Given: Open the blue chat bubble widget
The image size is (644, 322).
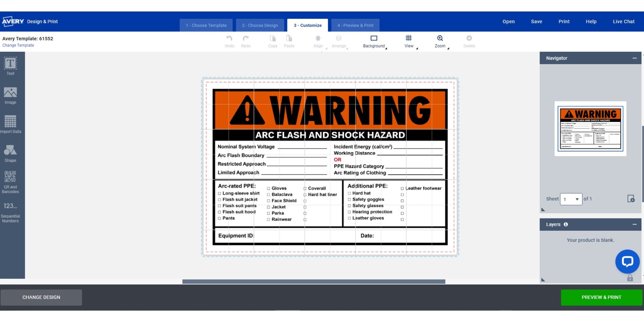Looking at the screenshot, I should [627, 261].
